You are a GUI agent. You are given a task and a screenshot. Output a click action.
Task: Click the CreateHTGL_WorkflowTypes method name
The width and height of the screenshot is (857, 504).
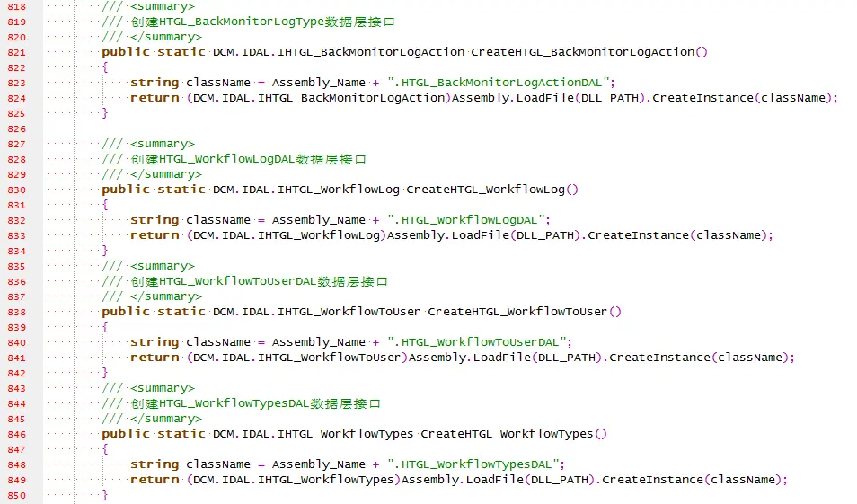click(x=507, y=434)
